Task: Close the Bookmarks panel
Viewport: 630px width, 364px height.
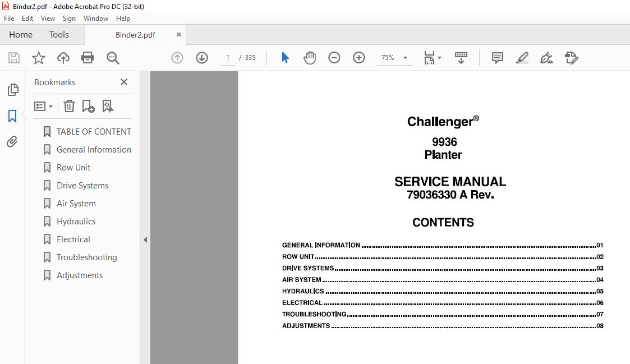Action: pyautogui.click(x=124, y=82)
